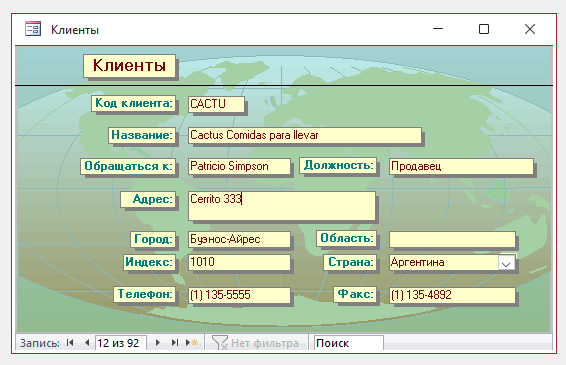Click the Индекс: label
This screenshot has width=566, height=365.
coord(149,262)
